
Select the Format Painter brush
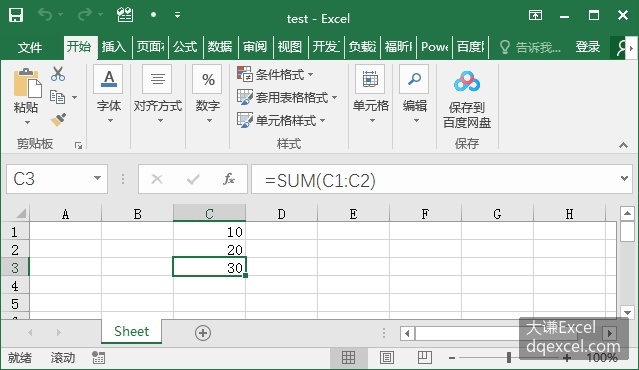coord(58,120)
